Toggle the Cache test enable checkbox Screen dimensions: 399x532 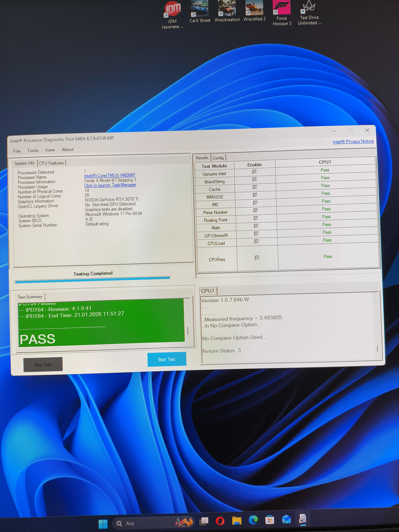[255, 187]
